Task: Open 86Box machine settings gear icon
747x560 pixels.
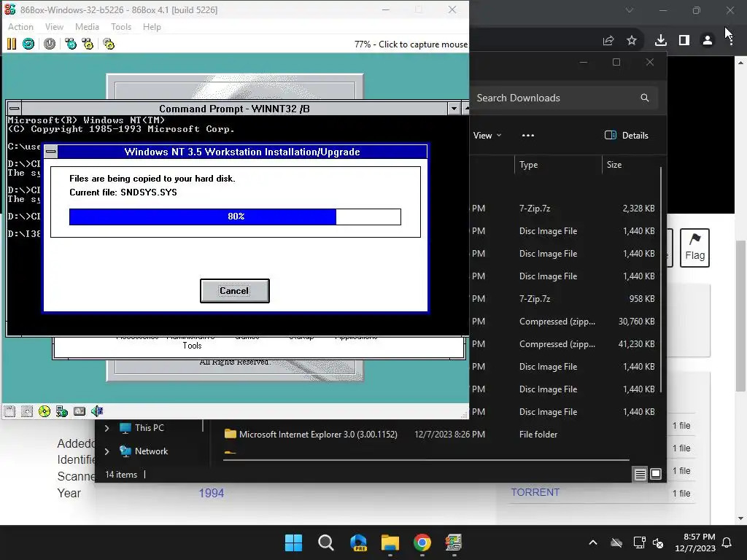Action: tap(109, 44)
